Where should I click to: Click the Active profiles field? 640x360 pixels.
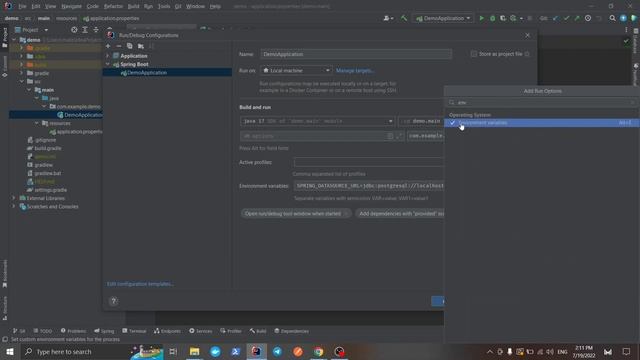point(369,162)
